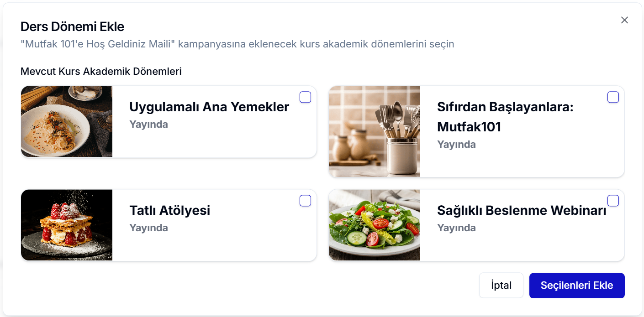Tick the Sıfırdan Başlayanlara: Mutfak101 checkbox
The image size is (644, 317).
click(x=613, y=97)
